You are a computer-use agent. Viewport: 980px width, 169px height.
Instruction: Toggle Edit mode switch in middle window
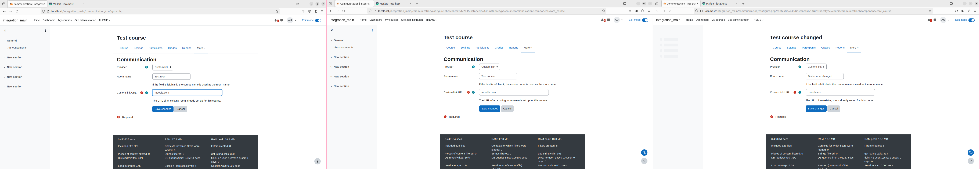645,20
